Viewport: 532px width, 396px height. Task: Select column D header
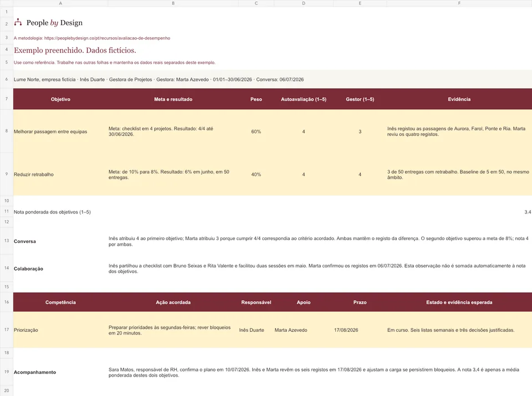tap(303, 3)
